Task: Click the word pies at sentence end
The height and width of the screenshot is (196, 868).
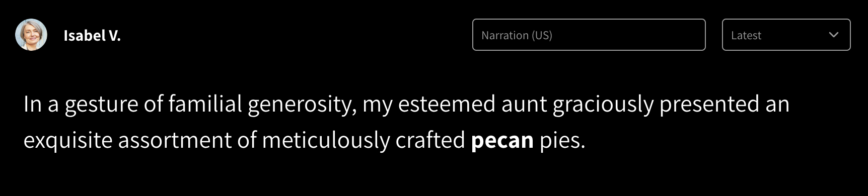Action: click(x=562, y=140)
